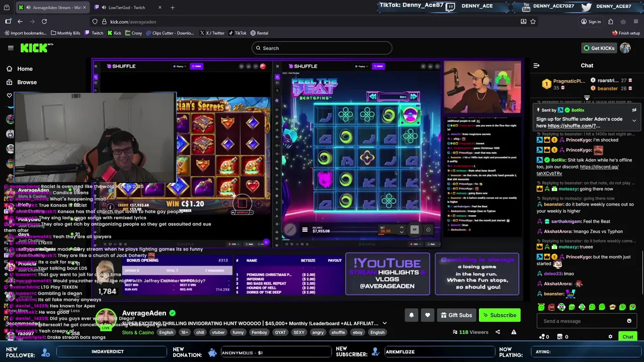Focus the Kick search field

click(322, 48)
